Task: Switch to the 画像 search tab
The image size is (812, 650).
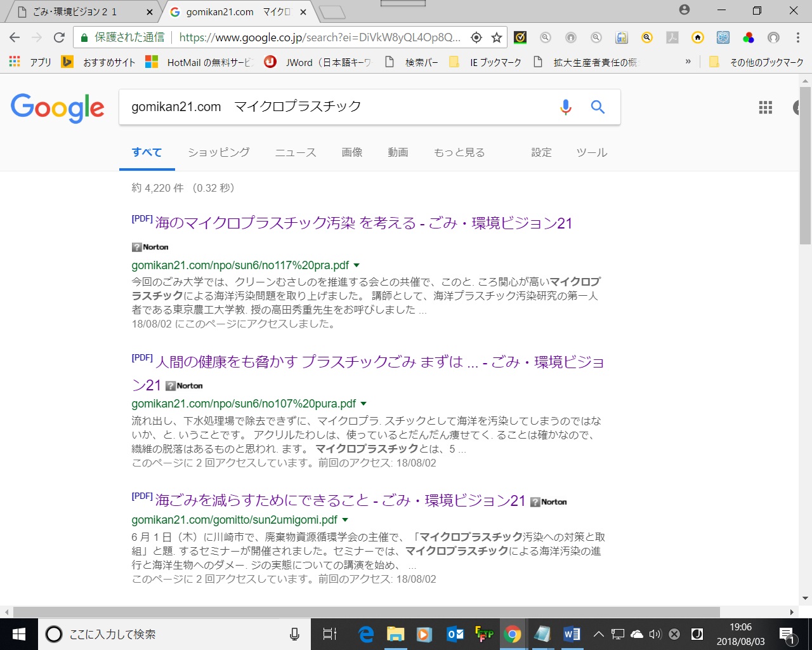Action: 351,152
